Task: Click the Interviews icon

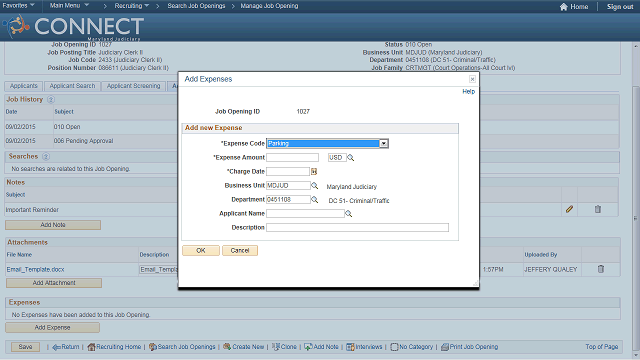Action: (350, 347)
